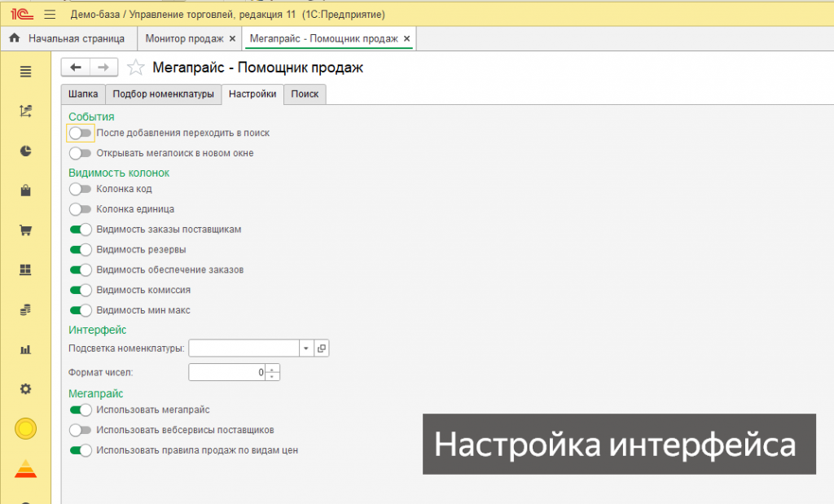Open the chart with axes sidebar section
This screenshot has height=504, width=834.
[x=25, y=111]
